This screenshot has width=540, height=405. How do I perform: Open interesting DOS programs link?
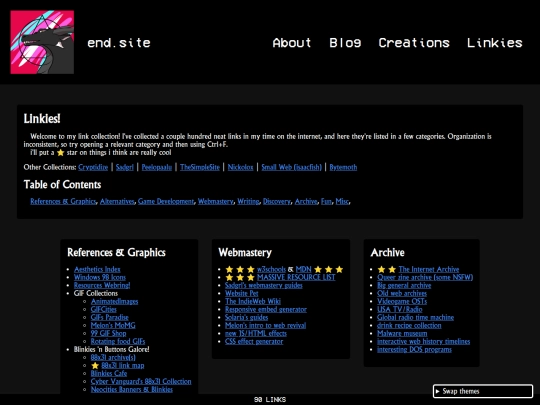tap(414, 349)
